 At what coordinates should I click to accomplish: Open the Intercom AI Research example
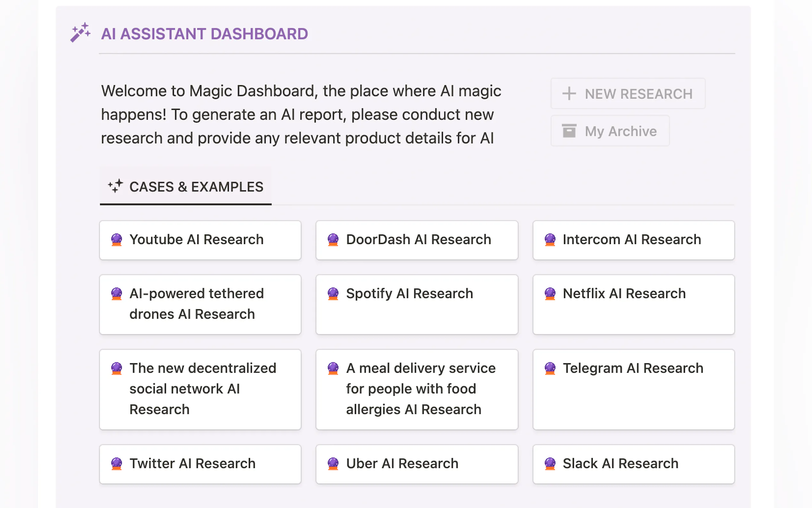tap(633, 240)
